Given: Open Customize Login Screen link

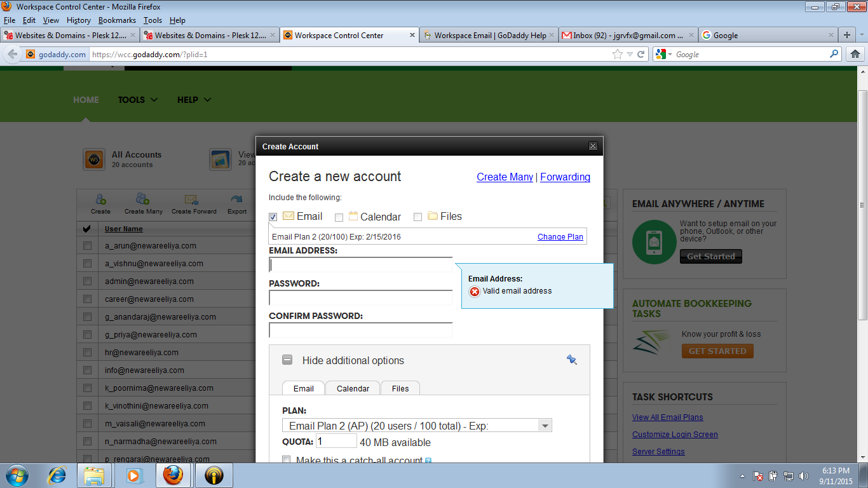Looking at the screenshot, I should 675,435.
